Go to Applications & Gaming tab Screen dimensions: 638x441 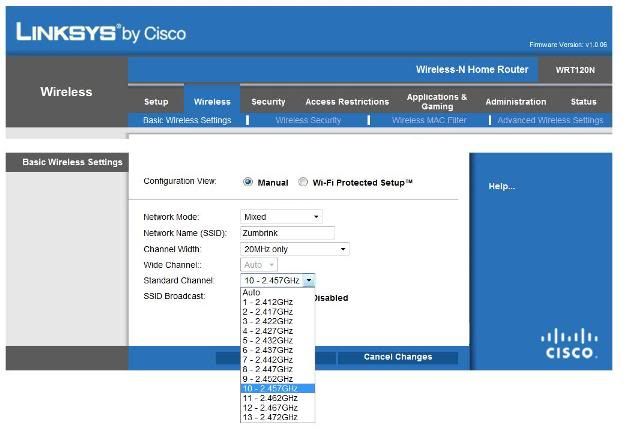pyautogui.click(x=437, y=102)
